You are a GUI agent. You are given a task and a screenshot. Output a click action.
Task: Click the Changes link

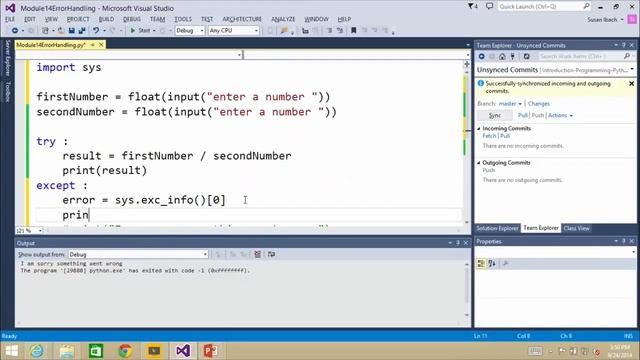538,104
